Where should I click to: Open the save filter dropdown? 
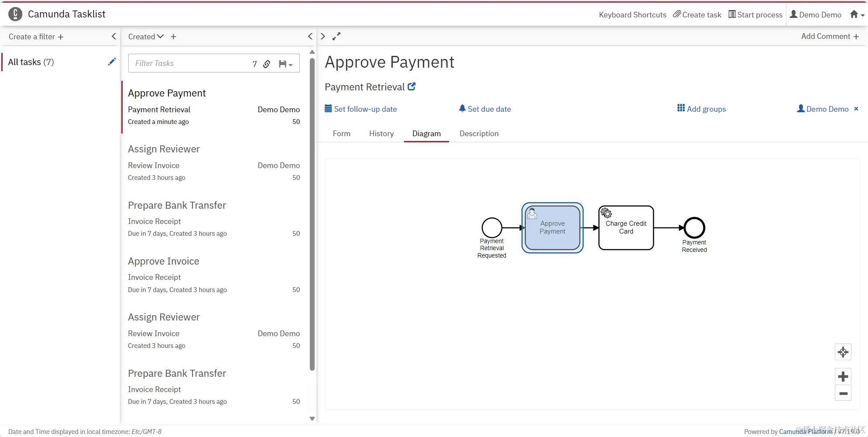(x=285, y=64)
